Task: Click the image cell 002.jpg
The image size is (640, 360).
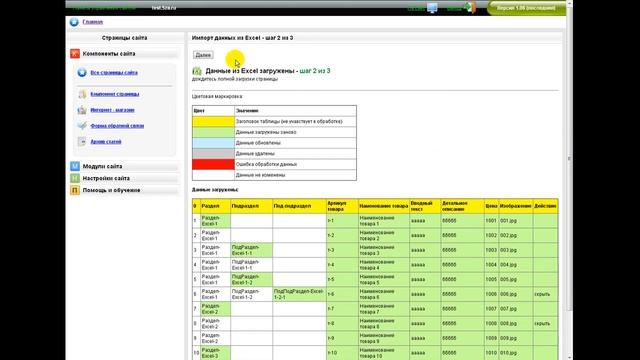Action: click(516, 236)
